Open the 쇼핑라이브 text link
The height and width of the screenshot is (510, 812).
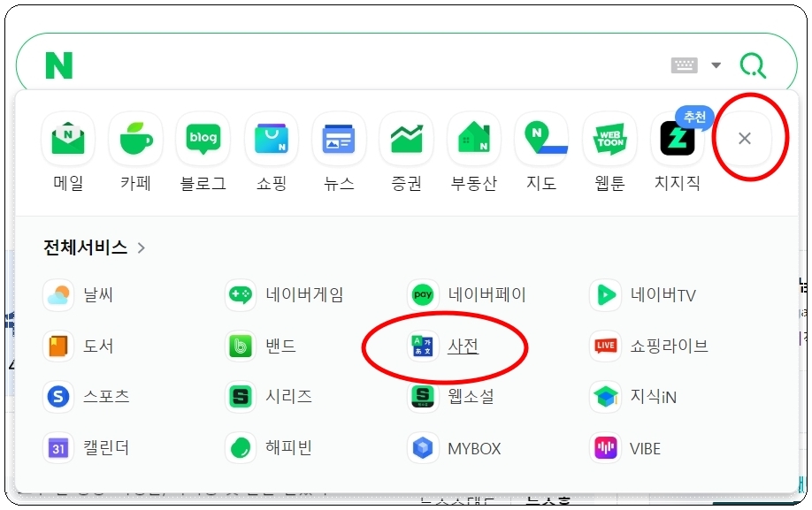(x=669, y=346)
